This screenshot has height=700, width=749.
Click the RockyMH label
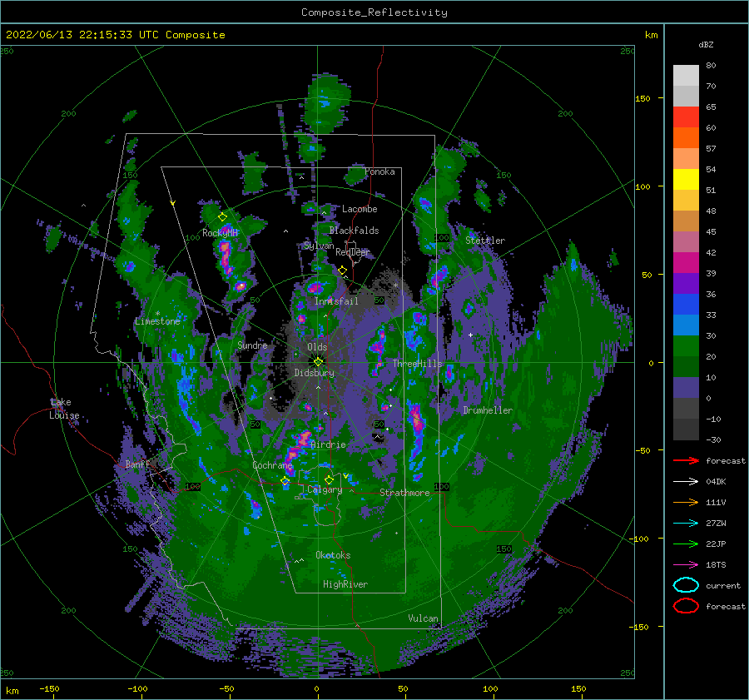(x=220, y=233)
